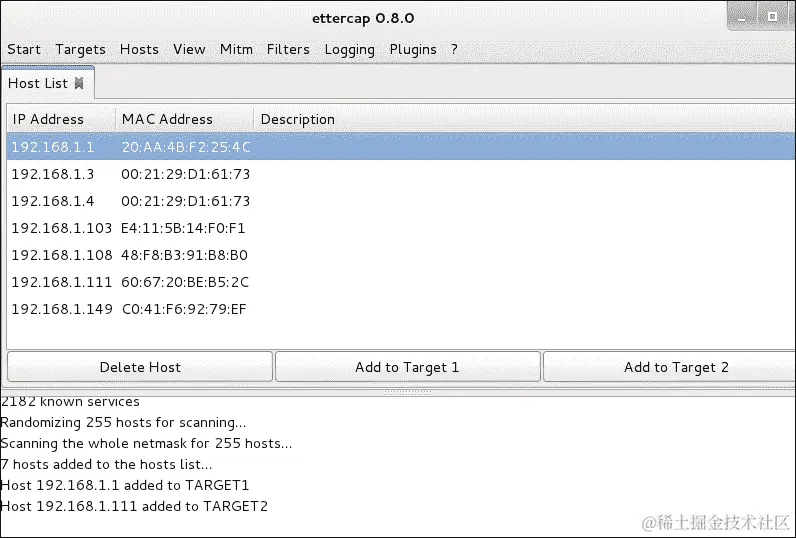796x538 pixels.
Task: Click the Delete Host button
Action: click(x=140, y=367)
